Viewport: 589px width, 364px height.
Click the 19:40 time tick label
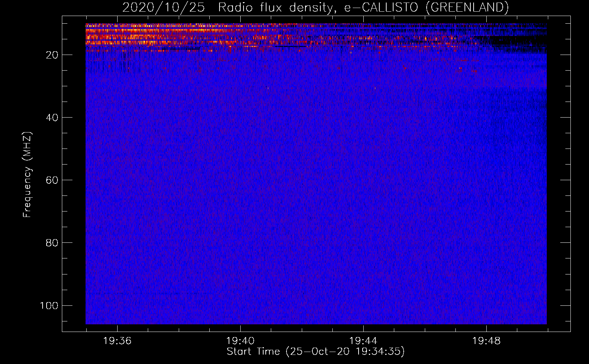pos(240,341)
